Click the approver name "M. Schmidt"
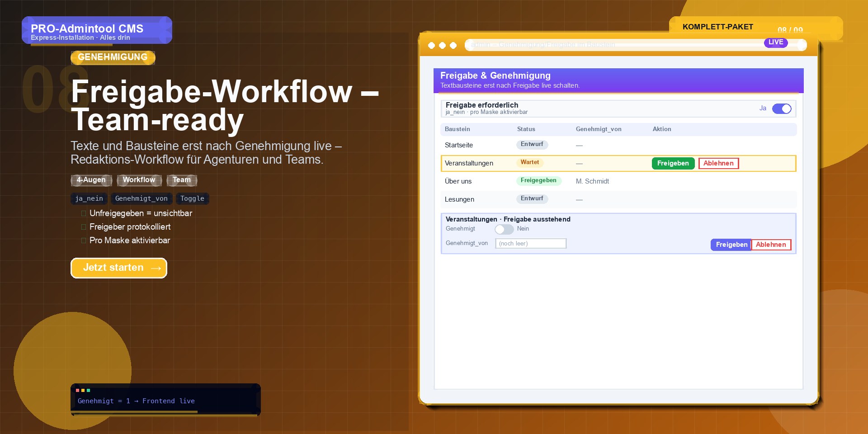 click(x=592, y=181)
